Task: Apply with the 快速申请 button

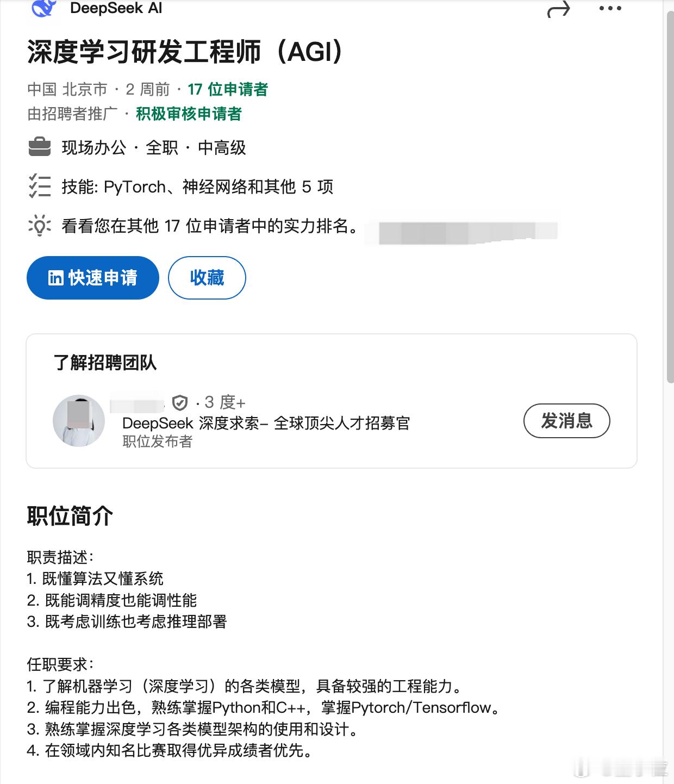Action: (x=93, y=278)
